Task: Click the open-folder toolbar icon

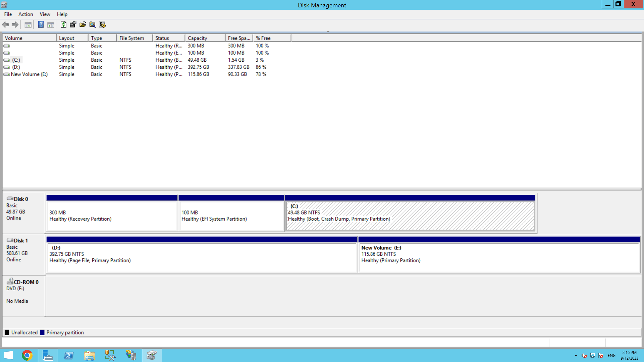Action: [83, 24]
